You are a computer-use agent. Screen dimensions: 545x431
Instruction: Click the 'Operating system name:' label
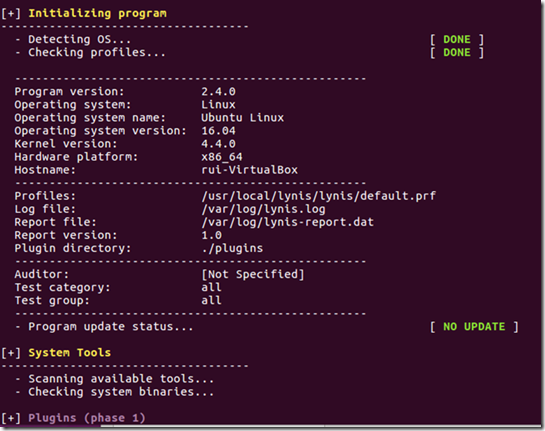click(90, 117)
